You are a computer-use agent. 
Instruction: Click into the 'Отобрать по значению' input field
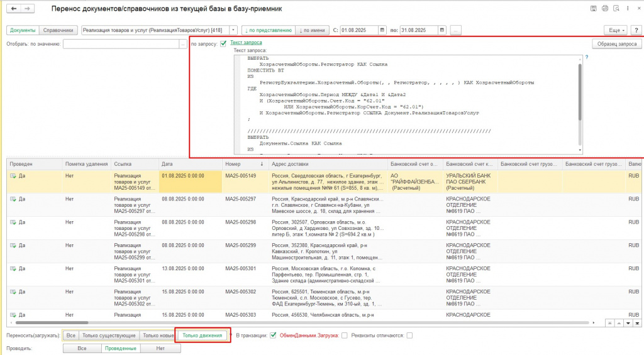tap(121, 44)
